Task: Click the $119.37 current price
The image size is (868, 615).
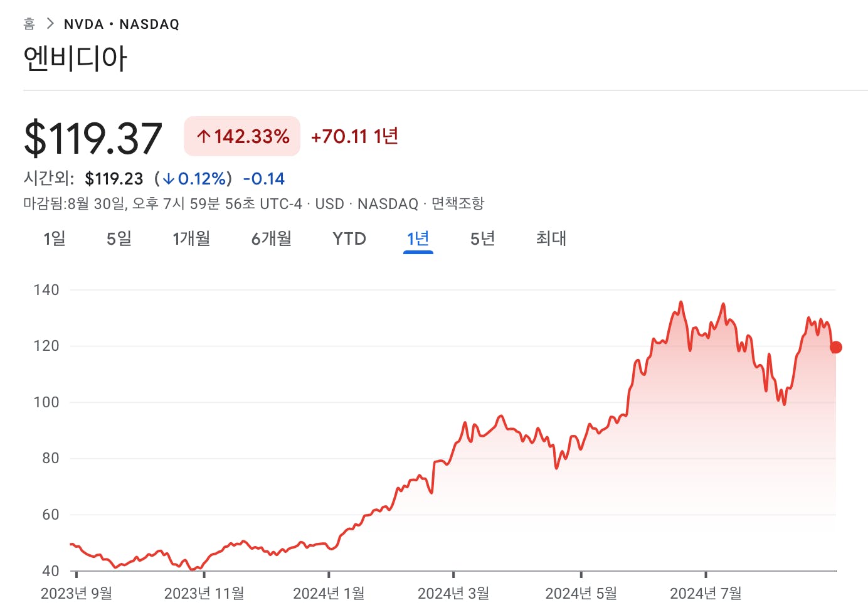Action: coord(93,138)
